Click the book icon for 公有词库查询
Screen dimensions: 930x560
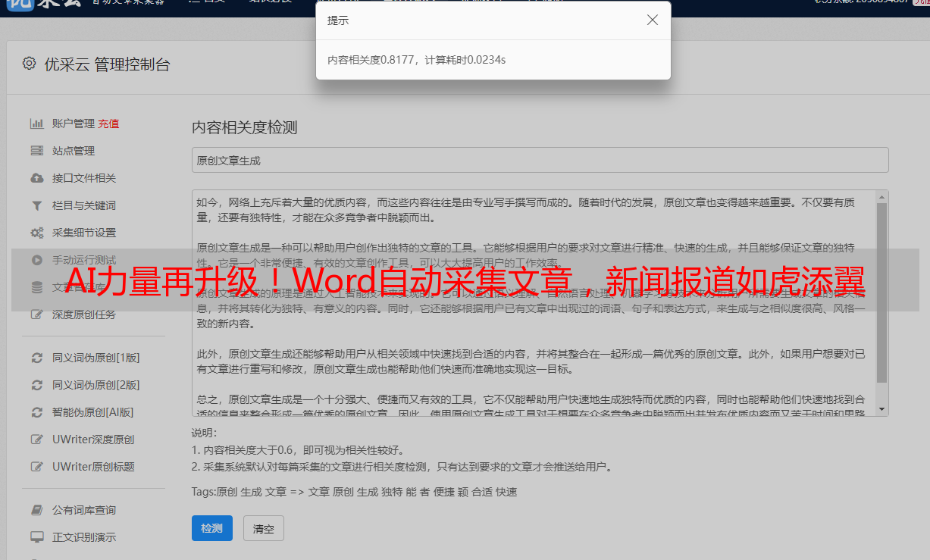click(x=36, y=510)
